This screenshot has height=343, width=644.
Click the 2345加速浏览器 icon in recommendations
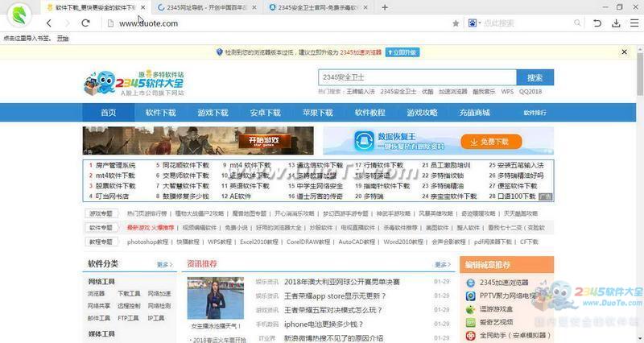[470, 283]
